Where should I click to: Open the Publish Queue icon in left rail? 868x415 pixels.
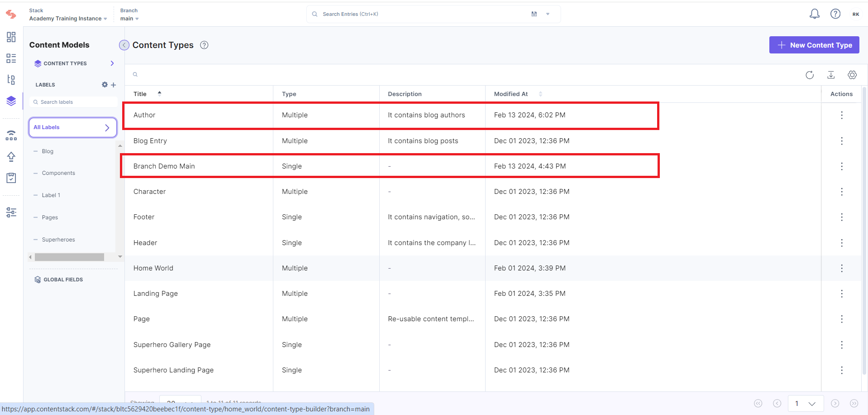tap(11, 135)
